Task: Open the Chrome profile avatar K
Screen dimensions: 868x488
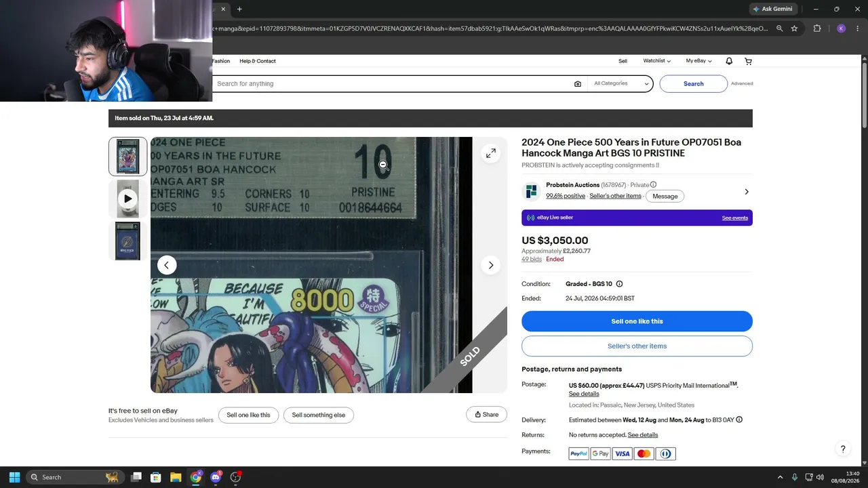Action: (x=841, y=28)
